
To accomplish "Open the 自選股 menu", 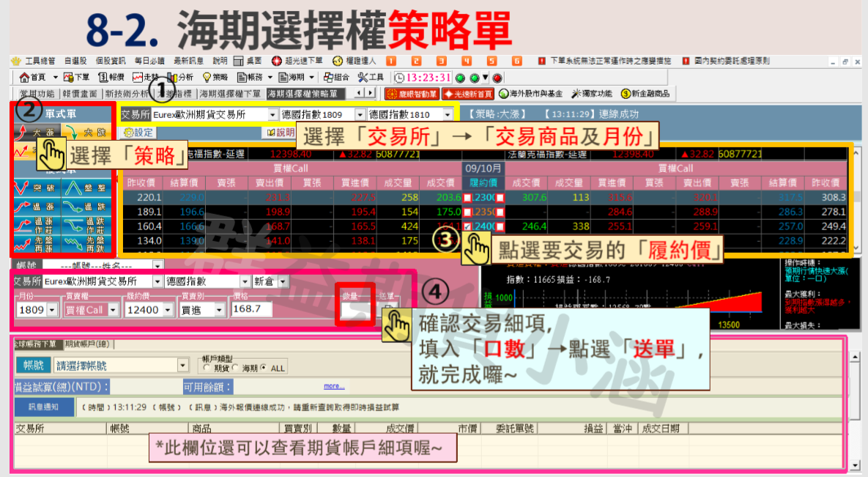I will point(75,61).
